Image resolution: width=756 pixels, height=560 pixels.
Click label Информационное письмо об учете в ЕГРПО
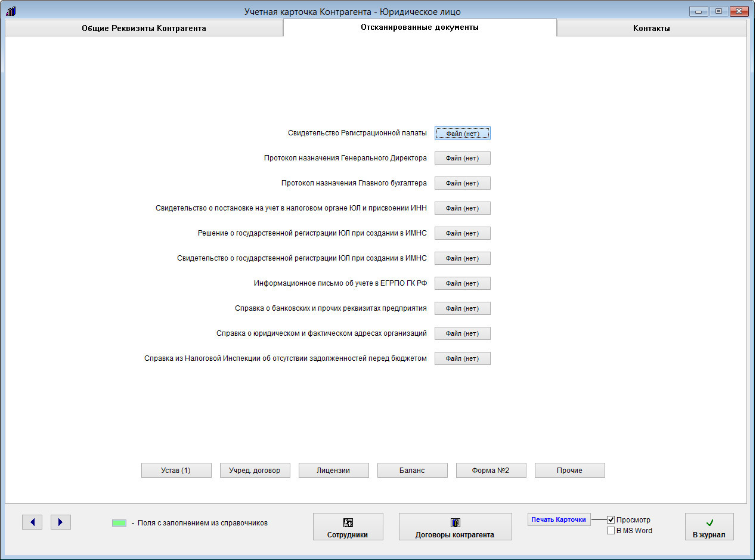[340, 283]
